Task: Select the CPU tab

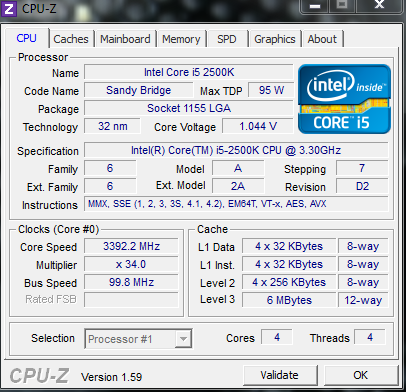Action: [27, 38]
